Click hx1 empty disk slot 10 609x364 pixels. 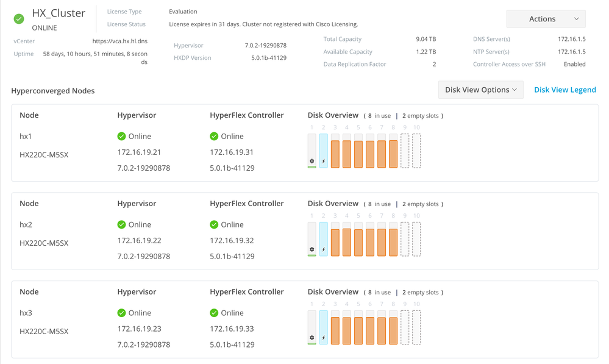[x=417, y=151]
